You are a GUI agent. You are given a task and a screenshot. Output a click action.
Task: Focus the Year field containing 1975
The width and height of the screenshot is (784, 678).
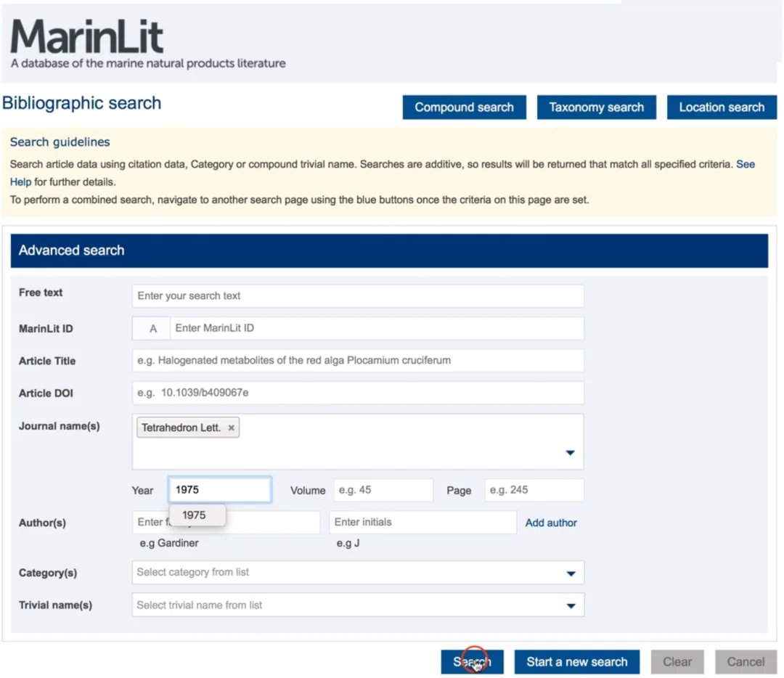pos(220,490)
